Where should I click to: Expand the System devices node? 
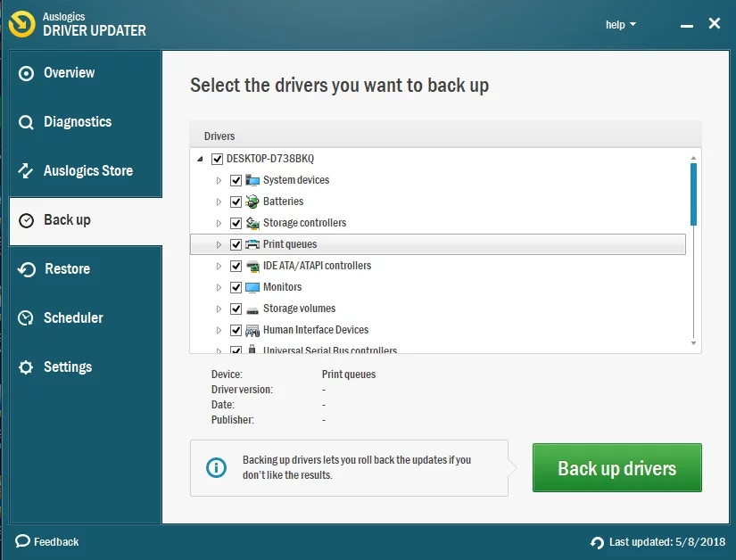[x=219, y=180]
